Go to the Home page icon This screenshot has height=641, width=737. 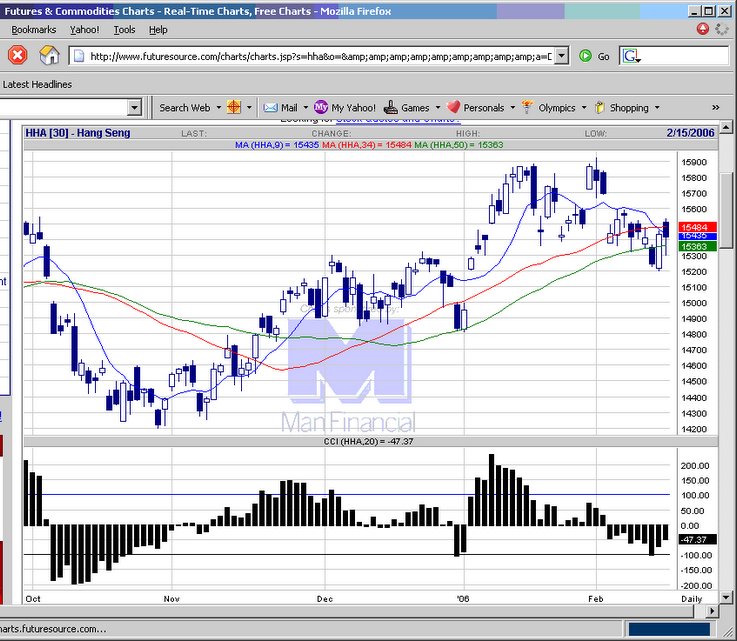pos(49,55)
